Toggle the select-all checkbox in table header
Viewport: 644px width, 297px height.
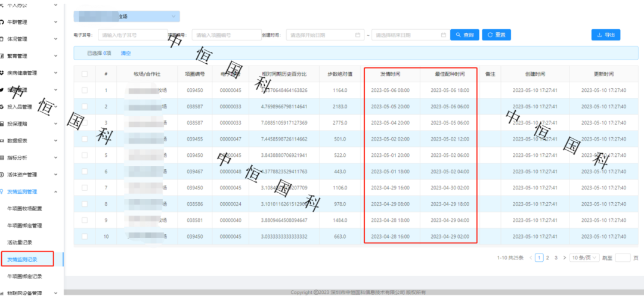[x=84, y=74]
